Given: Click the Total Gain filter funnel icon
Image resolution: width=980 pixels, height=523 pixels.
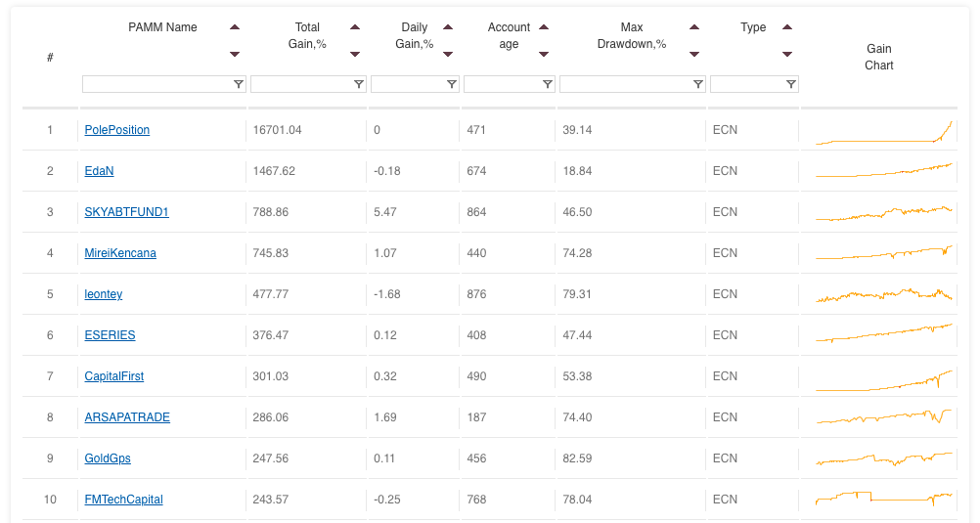Looking at the screenshot, I should 359,84.
